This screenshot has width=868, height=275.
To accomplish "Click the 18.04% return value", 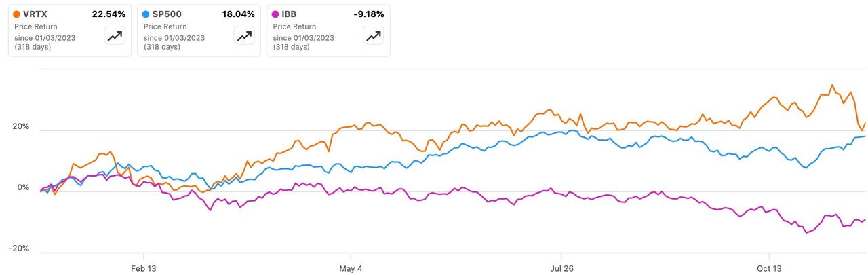I will tap(238, 14).
